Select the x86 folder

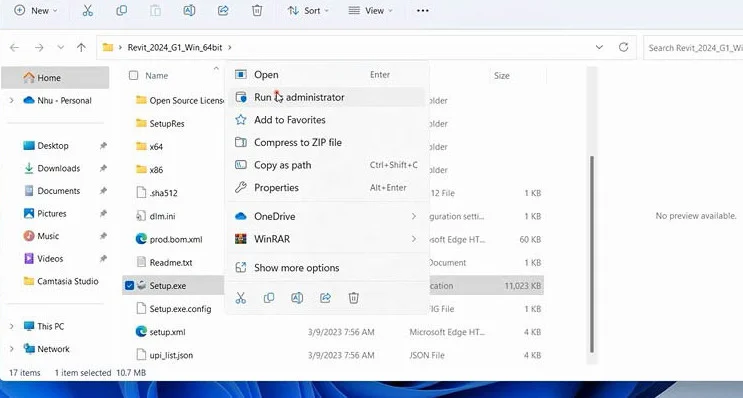pyautogui.click(x=156, y=170)
